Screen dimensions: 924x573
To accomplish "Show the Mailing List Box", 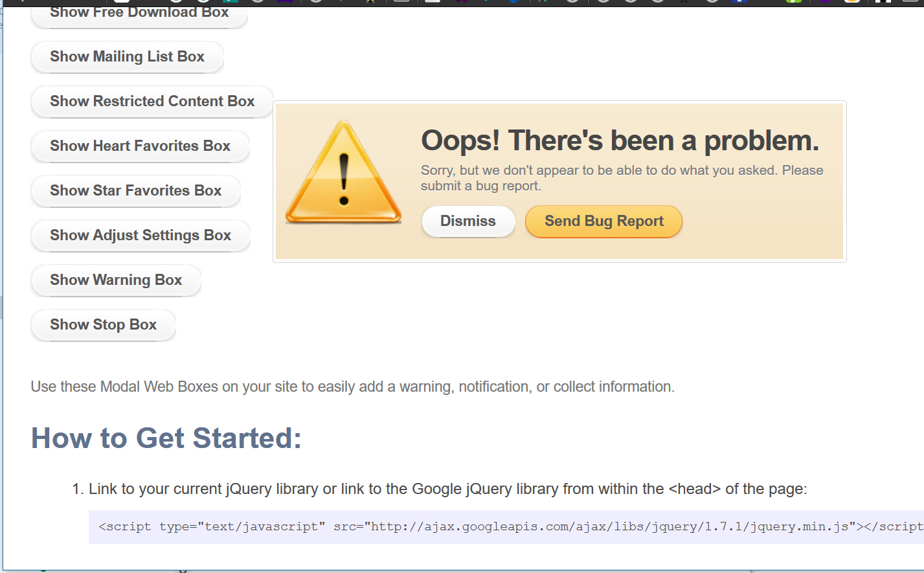I will pyautogui.click(x=127, y=57).
